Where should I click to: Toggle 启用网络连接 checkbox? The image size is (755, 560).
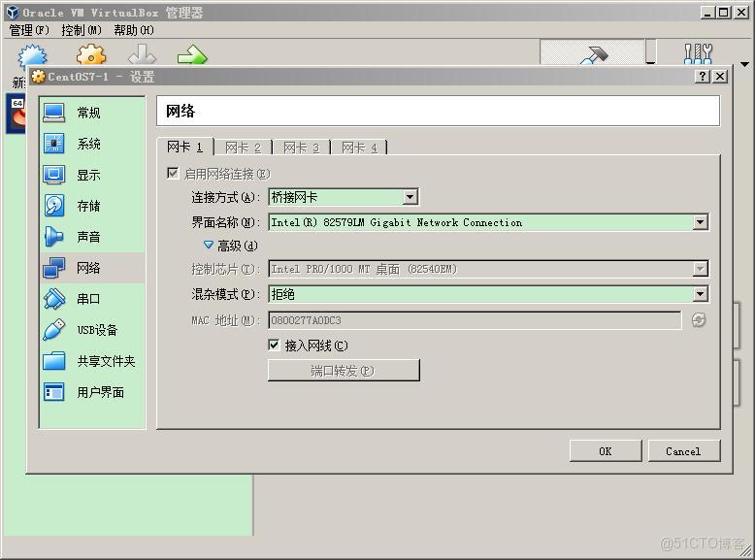173,174
